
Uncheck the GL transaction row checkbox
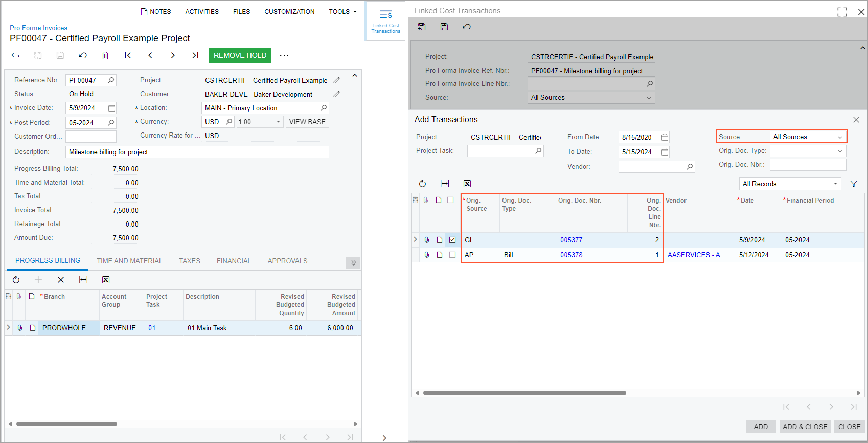tap(452, 240)
